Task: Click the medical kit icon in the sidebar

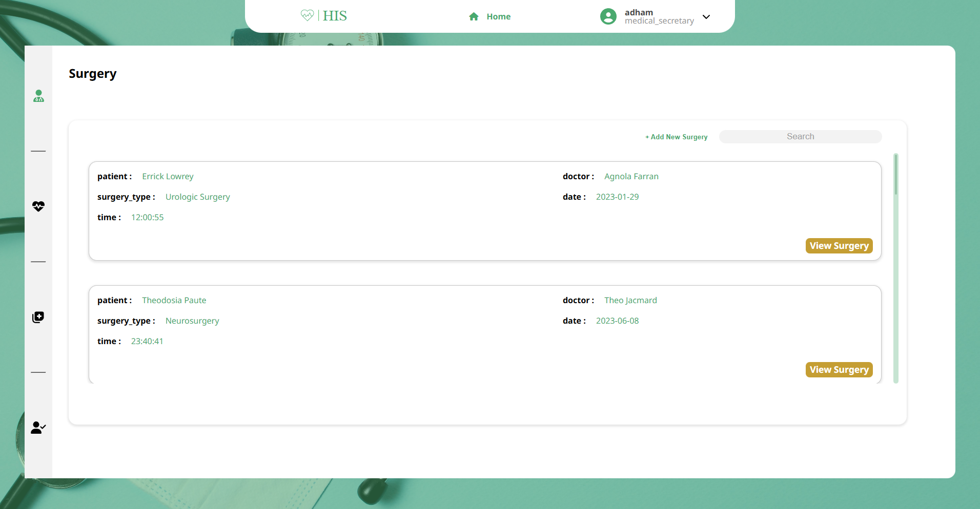Action: tap(38, 316)
